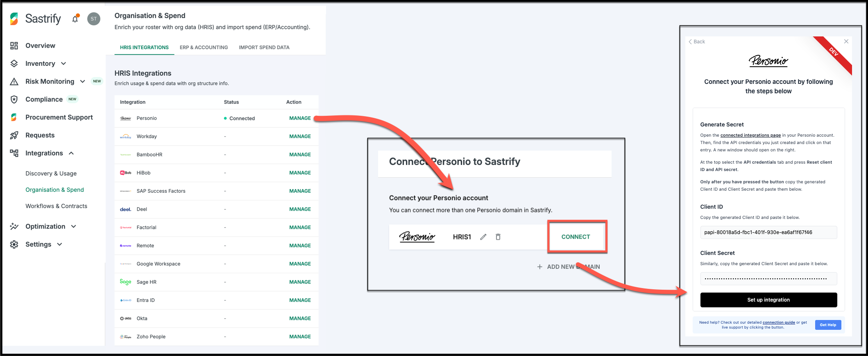Viewport: 868px width, 356px height.
Task: Open the notifications bell
Action: [x=75, y=19]
